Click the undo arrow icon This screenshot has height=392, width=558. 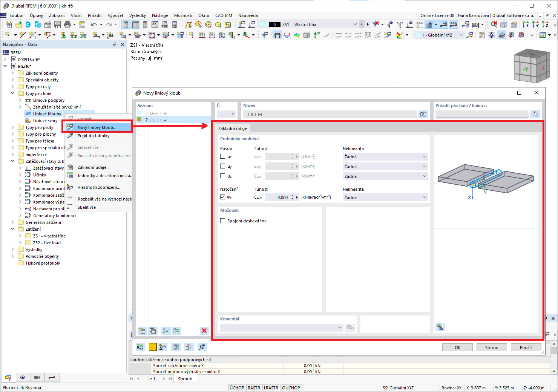94,24
